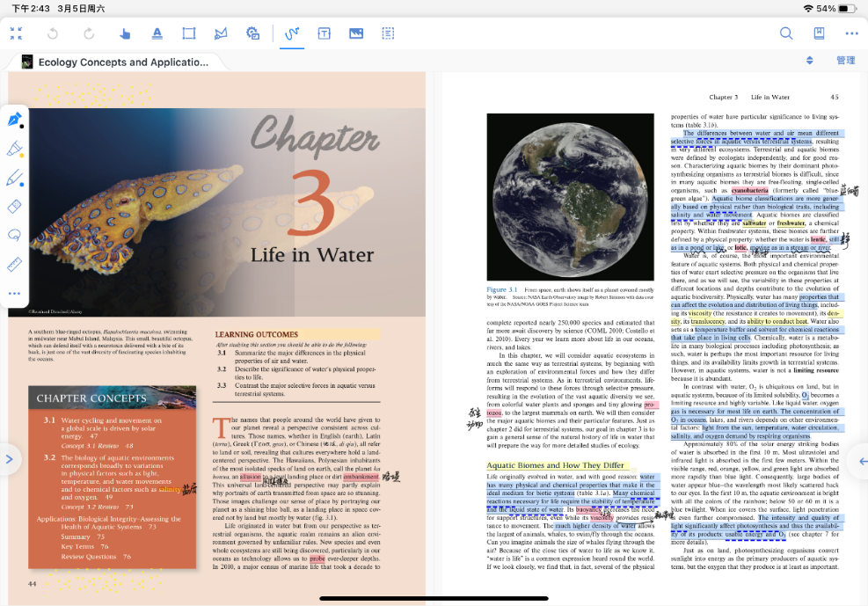The width and height of the screenshot is (868, 606).
Task: Expand the tab sorting up-down arrows
Action: coord(810,61)
